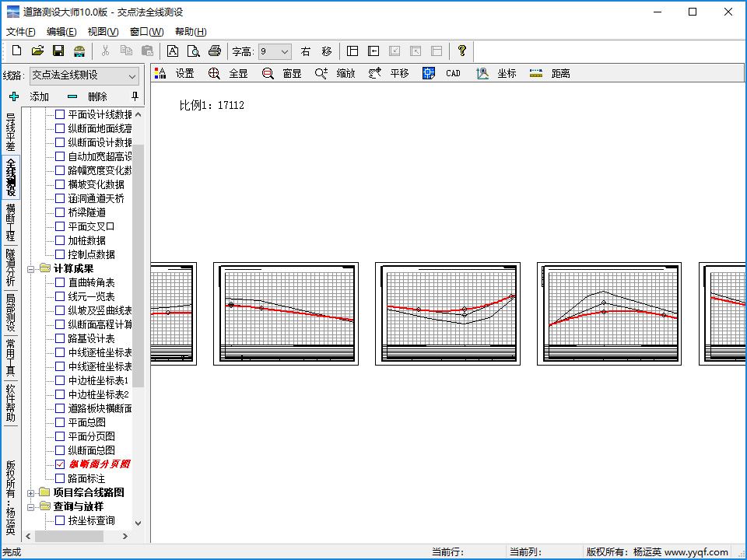Click the vehicle icon next to Save
Viewport: 747px width, 560px height.
[79, 51]
